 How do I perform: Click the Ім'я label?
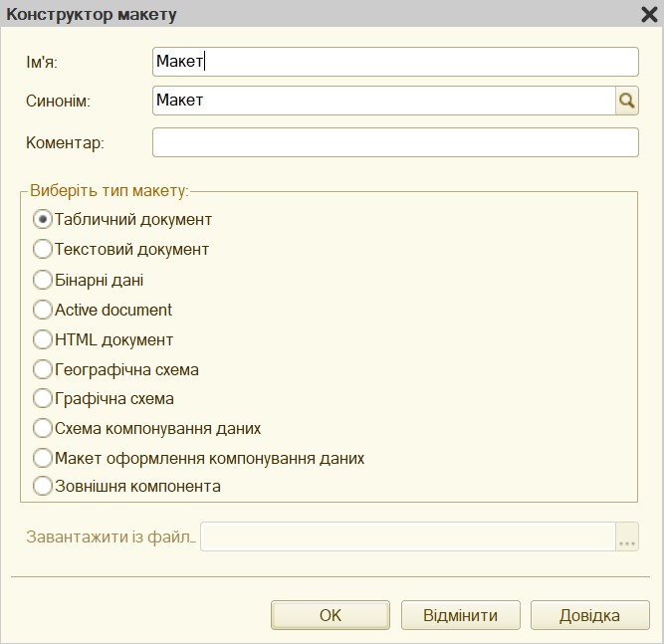coord(42,63)
